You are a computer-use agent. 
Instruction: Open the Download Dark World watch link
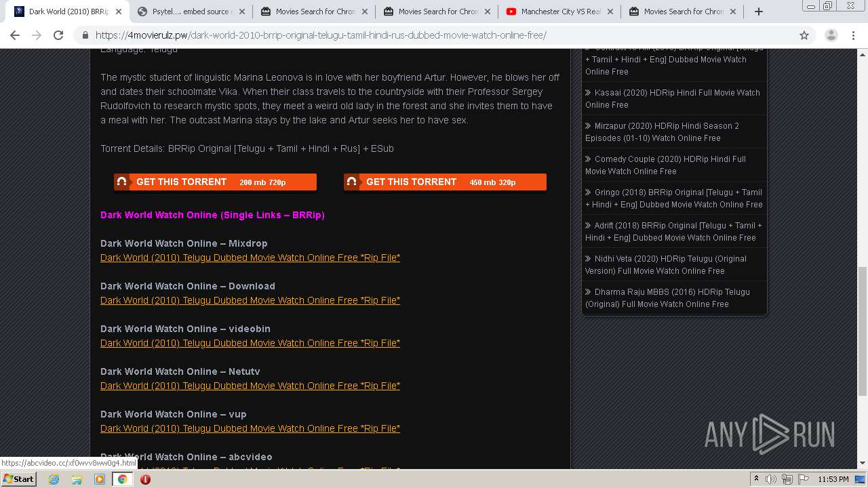[x=250, y=300]
